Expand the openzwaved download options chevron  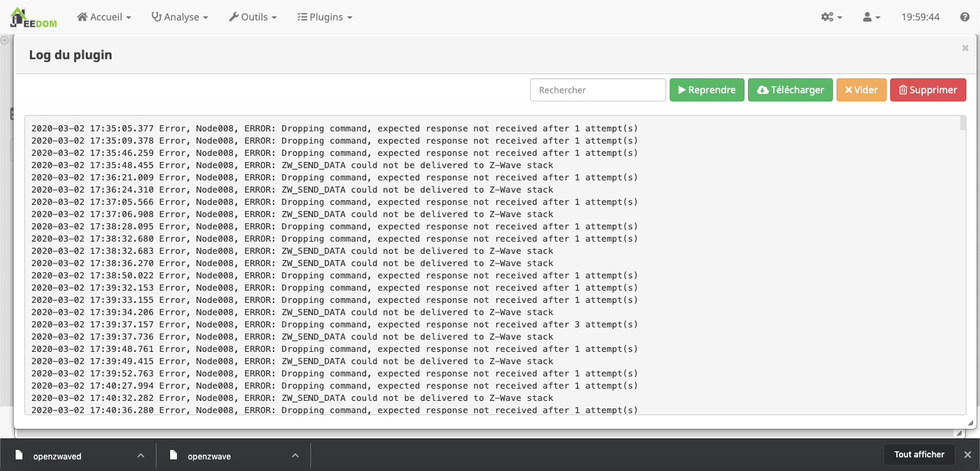(141, 455)
